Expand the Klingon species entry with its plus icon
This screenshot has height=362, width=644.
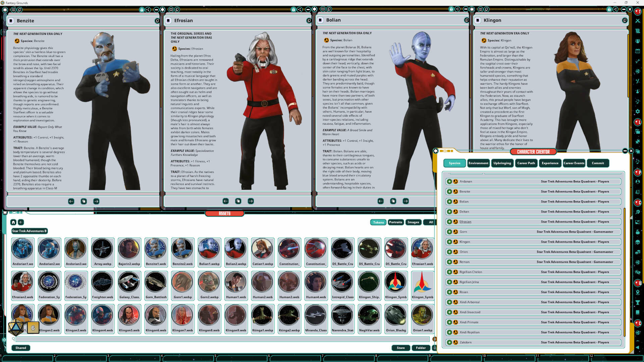click(x=449, y=242)
